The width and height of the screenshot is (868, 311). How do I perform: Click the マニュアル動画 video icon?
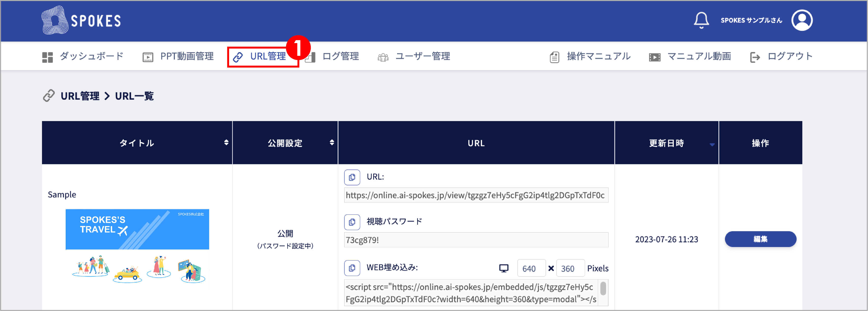pos(654,57)
